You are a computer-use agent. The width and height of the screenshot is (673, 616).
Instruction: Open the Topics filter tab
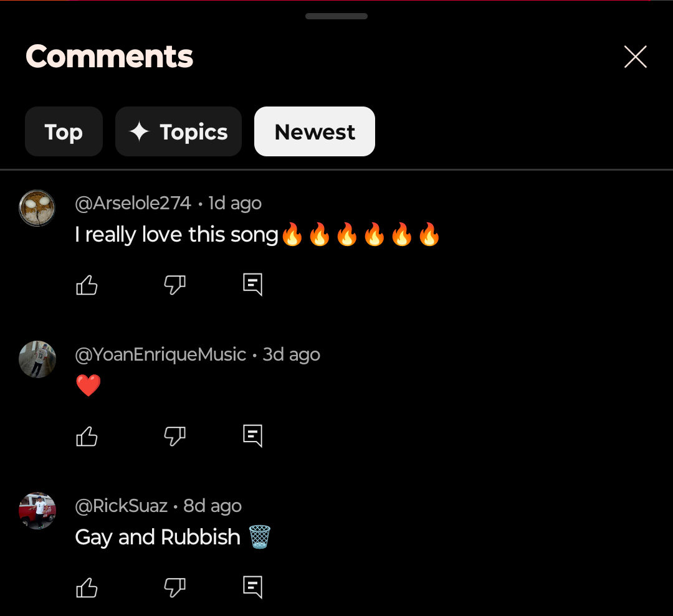(179, 131)
